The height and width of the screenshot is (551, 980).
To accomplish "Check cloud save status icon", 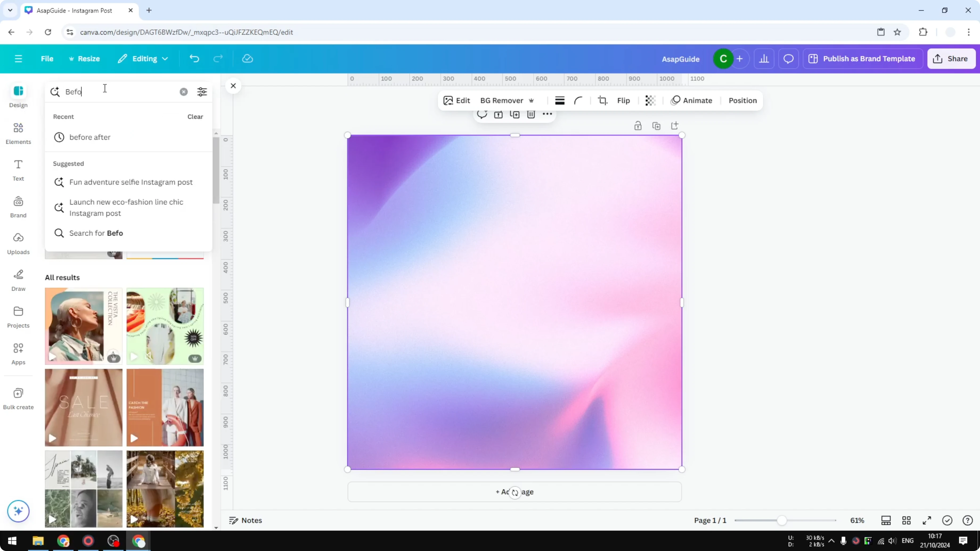I will click(248, 59).
